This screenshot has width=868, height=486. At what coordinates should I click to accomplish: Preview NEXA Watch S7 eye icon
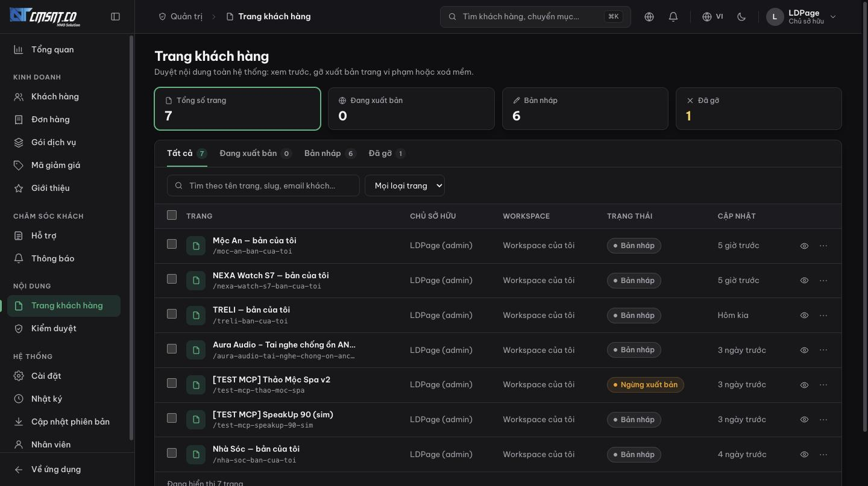tap(804, 281)
